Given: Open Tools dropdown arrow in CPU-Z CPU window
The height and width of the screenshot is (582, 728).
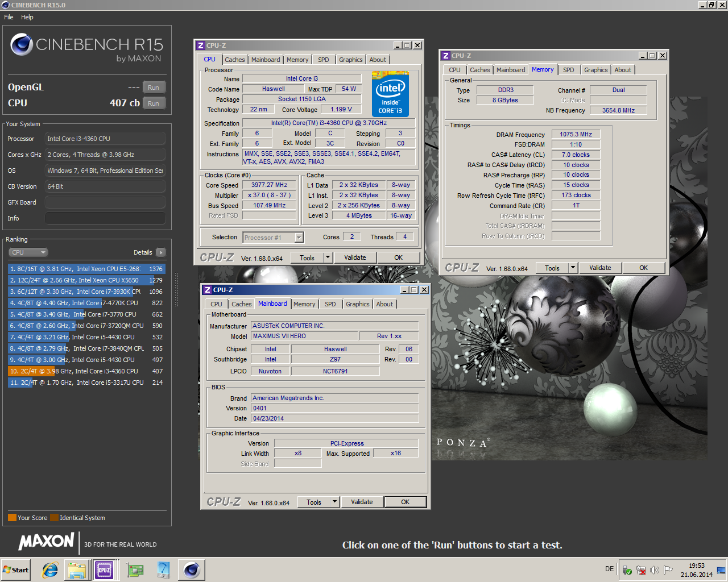Looking at the screenshot, I should click(x=328, y=257).
